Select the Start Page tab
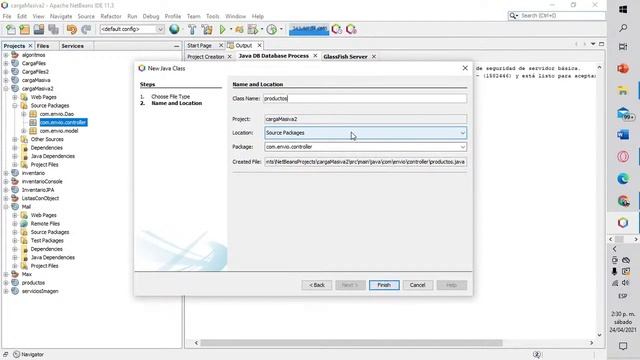This screenshot has height=360, width=640. 199,46
